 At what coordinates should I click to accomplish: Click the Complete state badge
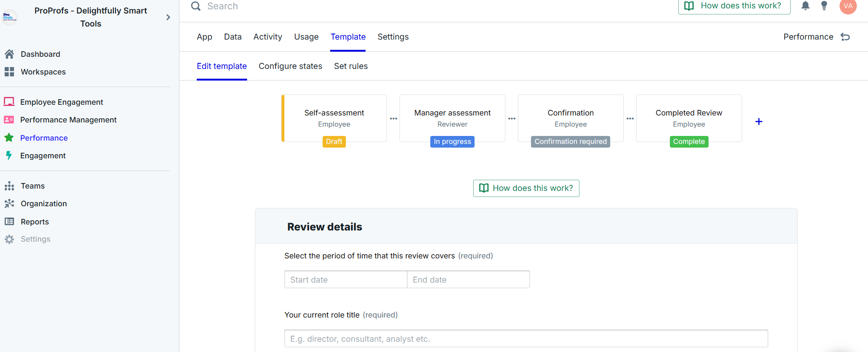pos(689,142)
